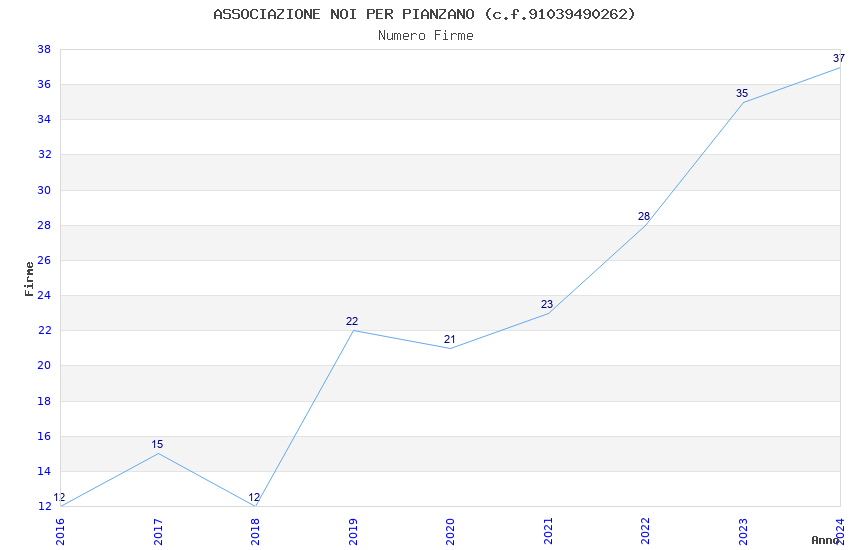Select the data point labeled 22
Screen dimensions: 850x550
pyautogui.click(x=353, y=330)
